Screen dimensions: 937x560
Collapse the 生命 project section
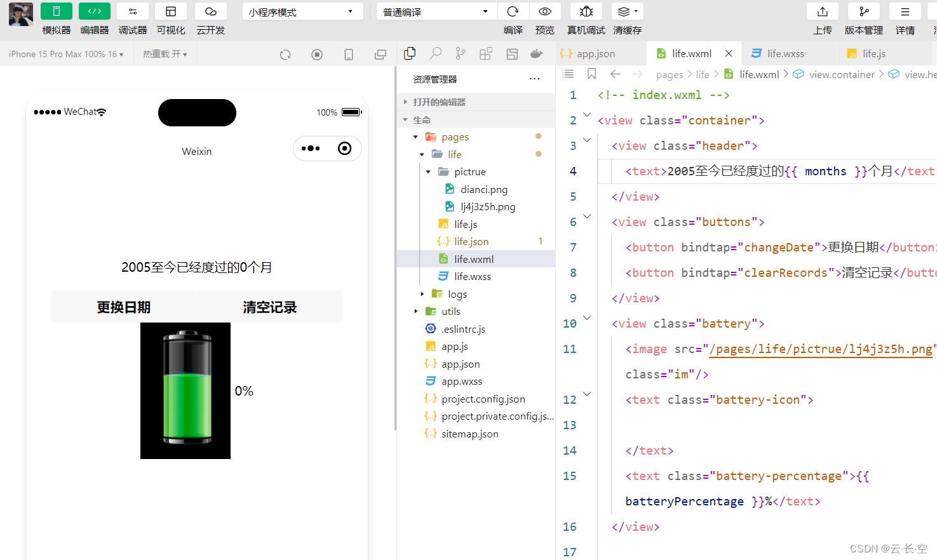point(476,119)
